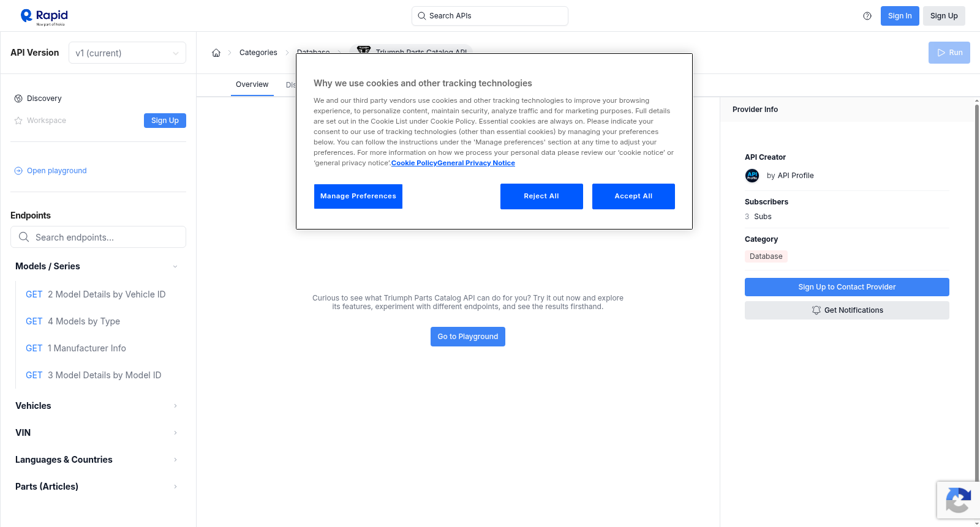Open the API Version dropdown
This screenshot has height=527, width=980.
tap(127, 53)
